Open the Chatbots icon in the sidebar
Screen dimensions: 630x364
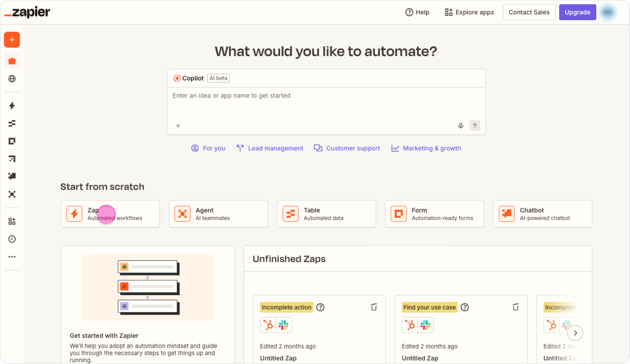pyautogui.click(x=12, y=176)
